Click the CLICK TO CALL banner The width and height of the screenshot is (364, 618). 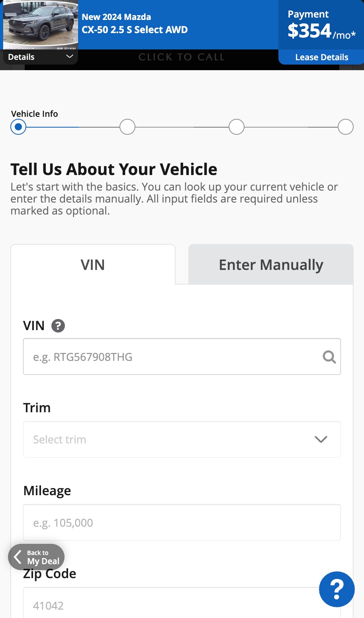point(182,57)
